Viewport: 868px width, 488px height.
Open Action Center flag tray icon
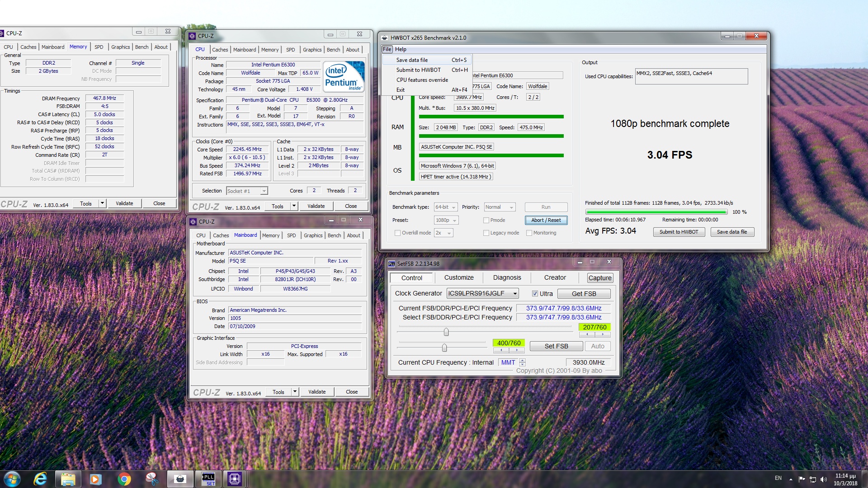[802, 479]
